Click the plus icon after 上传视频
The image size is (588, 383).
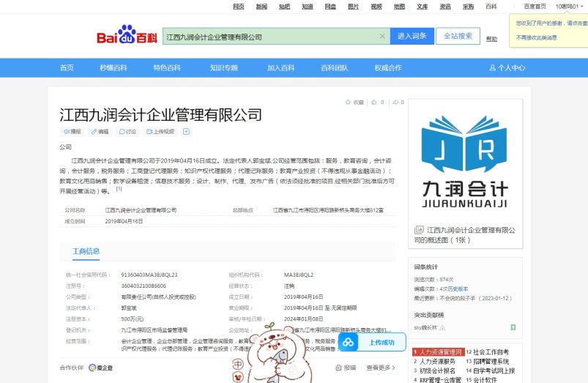click(187, 132)
